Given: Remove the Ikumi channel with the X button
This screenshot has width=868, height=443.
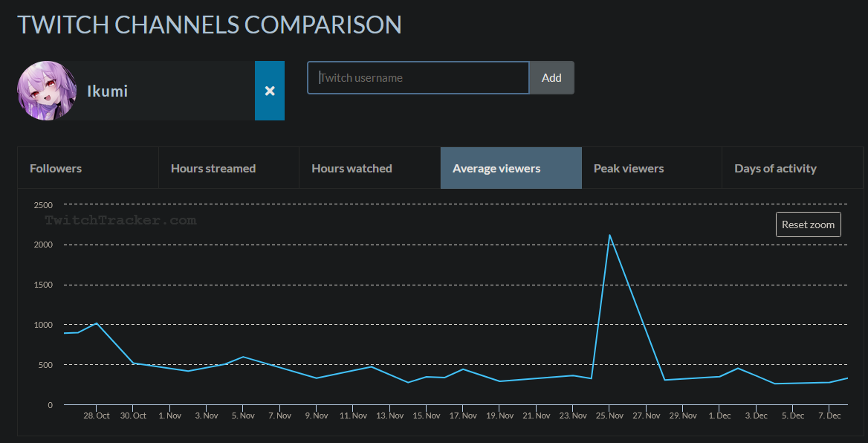Looking at the screenshot, I should pyautogui.click(x=270, y=91).
